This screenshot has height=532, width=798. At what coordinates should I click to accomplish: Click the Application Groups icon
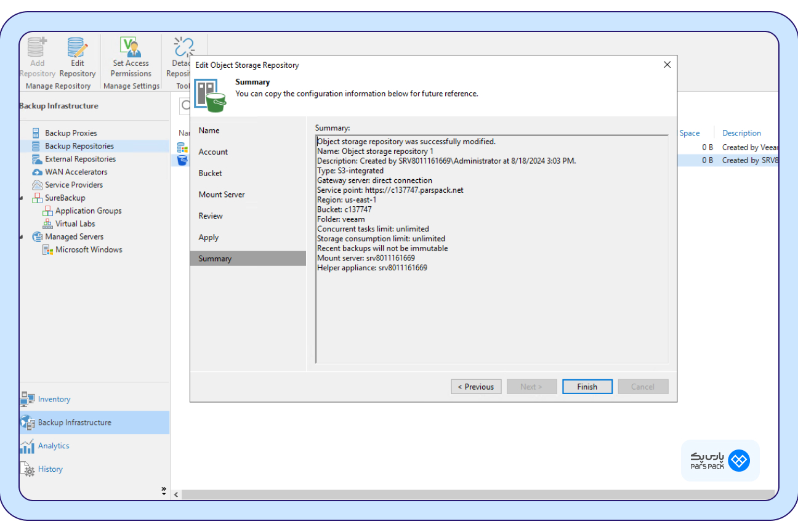(47, 211)
